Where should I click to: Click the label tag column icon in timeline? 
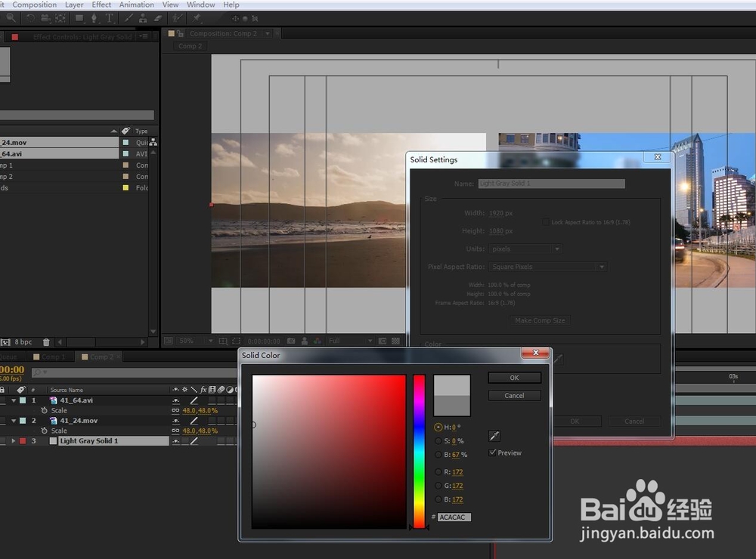(x=20, y=389)
